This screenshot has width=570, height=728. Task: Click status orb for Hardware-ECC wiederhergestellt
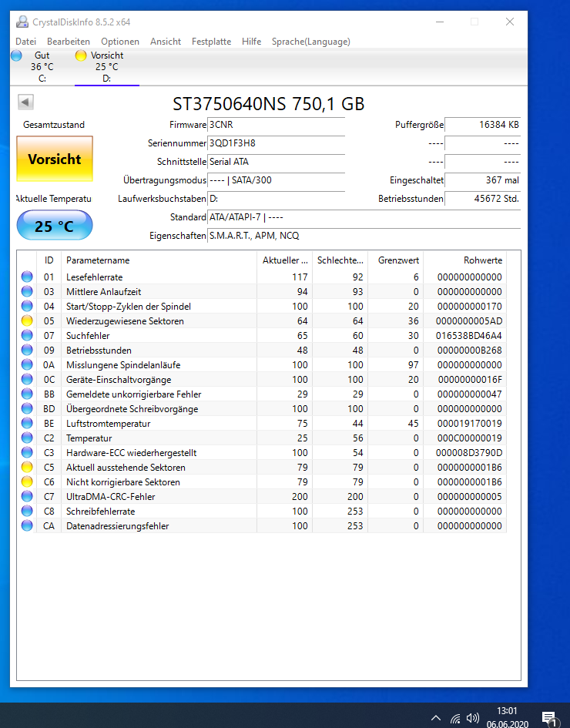tap(27, 452)
